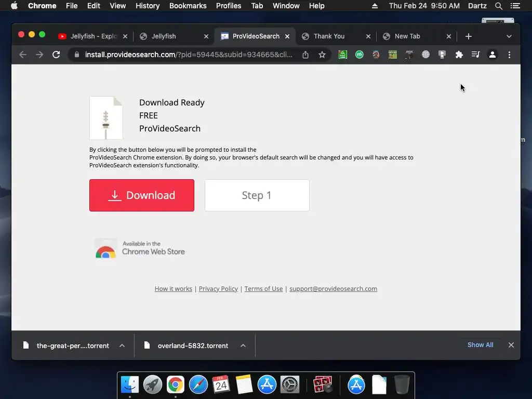Screen dimensions: 532x399
Task: Open Spotlight search in the menu bar
Action: [498, 6]
